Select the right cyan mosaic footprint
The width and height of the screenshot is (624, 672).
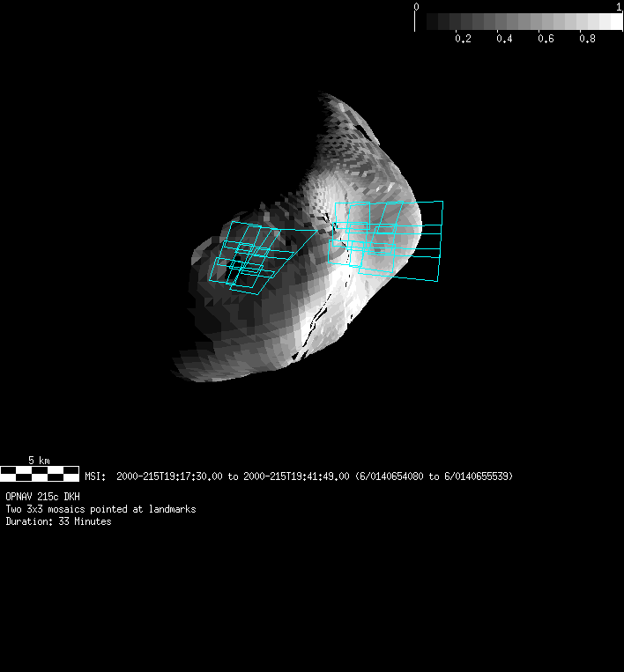[385, 240]
